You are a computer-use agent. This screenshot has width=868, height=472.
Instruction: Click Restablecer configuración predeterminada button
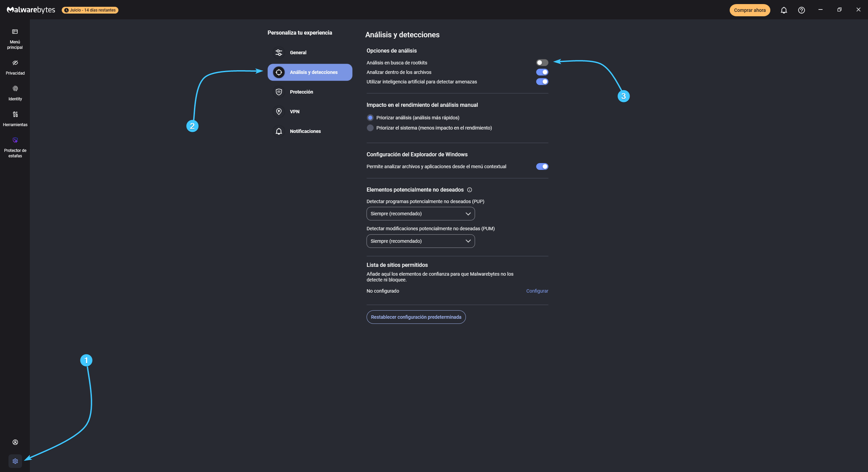[x=416, y=317]
